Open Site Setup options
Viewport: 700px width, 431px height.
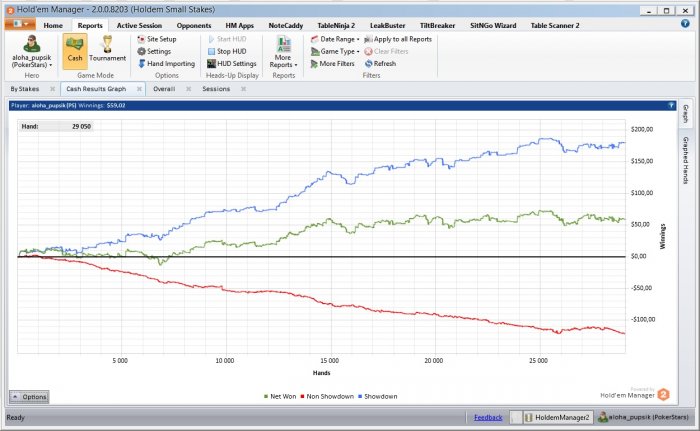(x=160, y=38)
